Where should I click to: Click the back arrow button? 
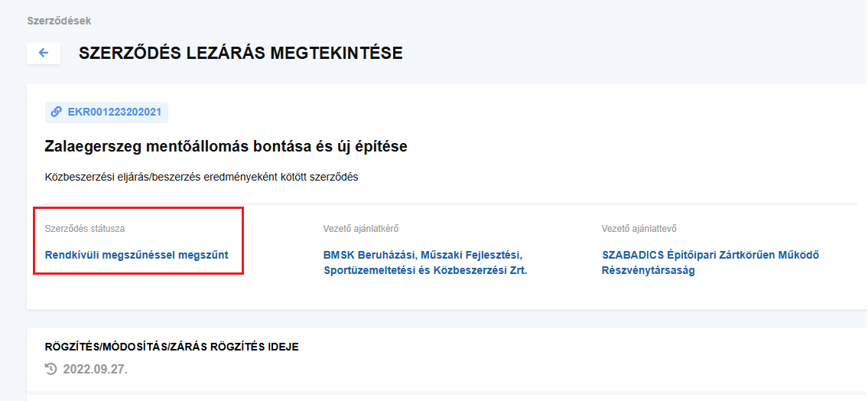[x=44, y=53]
